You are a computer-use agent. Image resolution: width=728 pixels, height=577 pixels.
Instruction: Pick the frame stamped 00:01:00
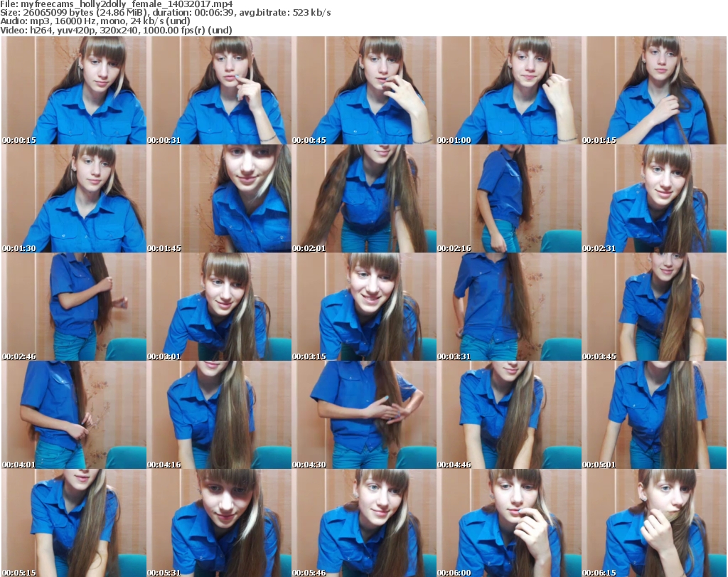coord(509,90)
